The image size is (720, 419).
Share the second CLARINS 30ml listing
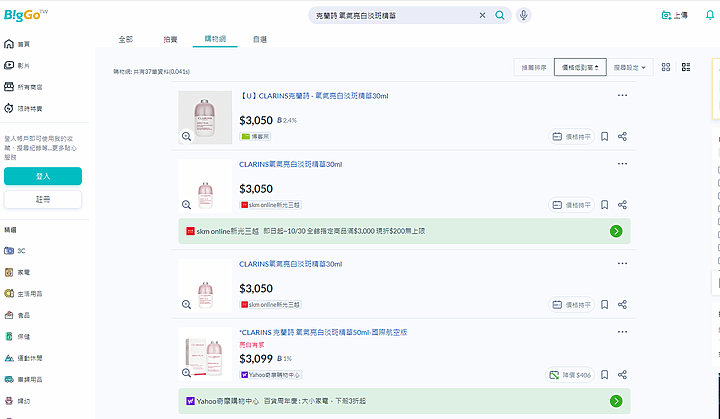pyautogui.click(x=622, y=205)
